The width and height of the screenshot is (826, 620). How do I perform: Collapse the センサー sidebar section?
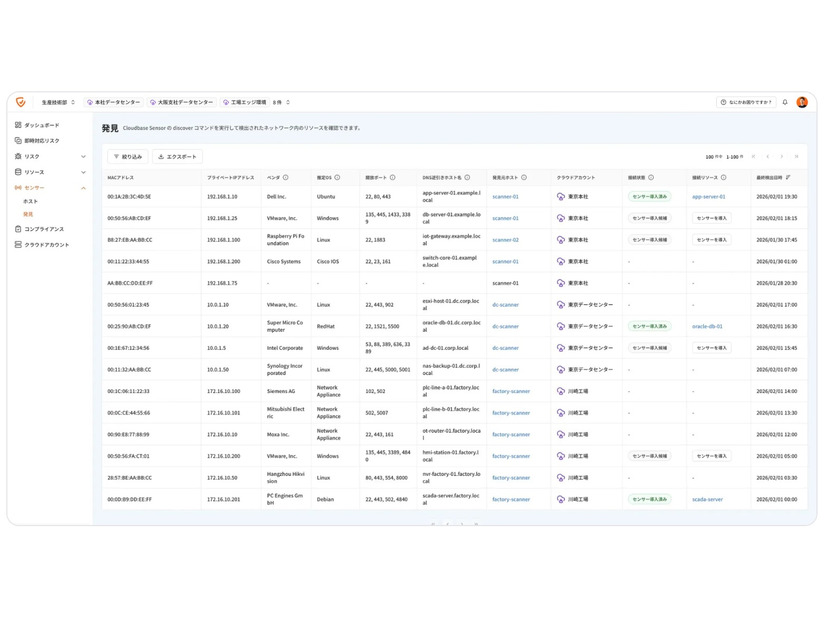(x=83, y=188)
